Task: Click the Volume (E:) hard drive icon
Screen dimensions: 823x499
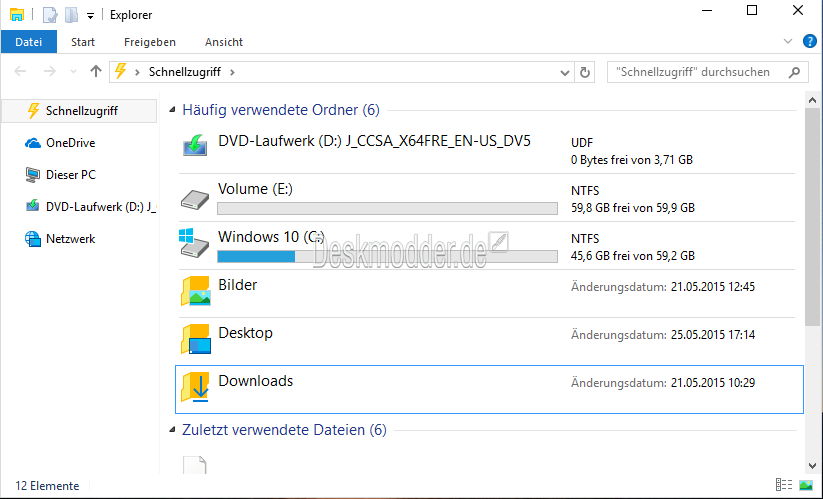Action: pos(195,199)
